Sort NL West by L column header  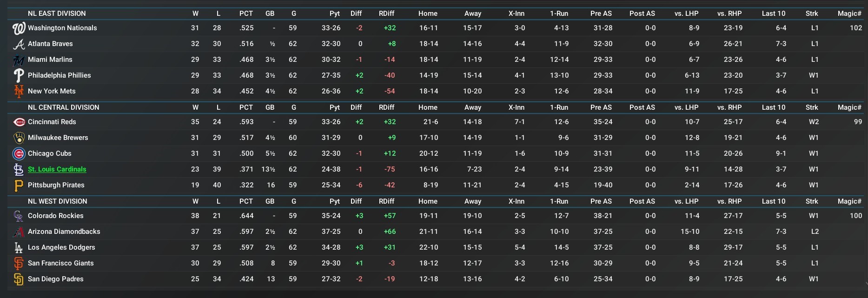point(219,201)
